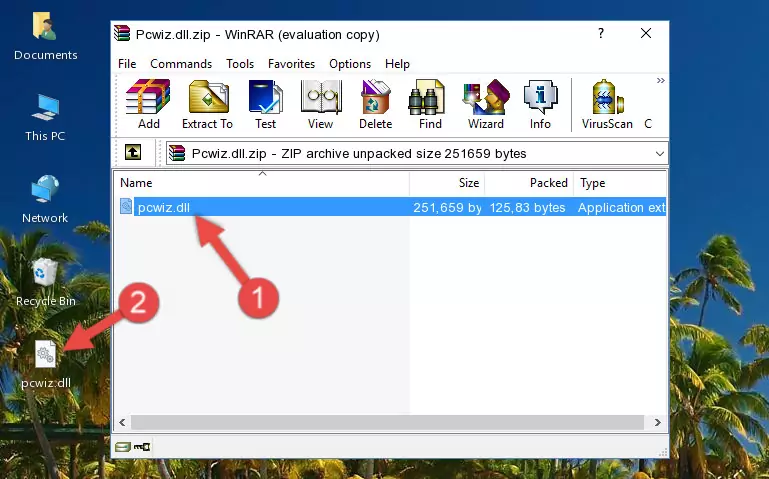Sort by Size column header
Screen dimensions: 769x479
[447, 183]
